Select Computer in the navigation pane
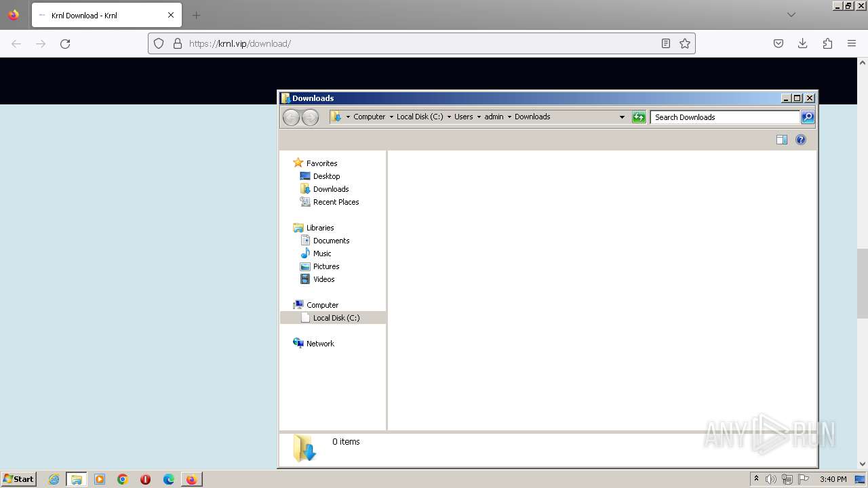The height and width of the screenshot is (488, 868). pyautogui.click(x=322, y=305)
